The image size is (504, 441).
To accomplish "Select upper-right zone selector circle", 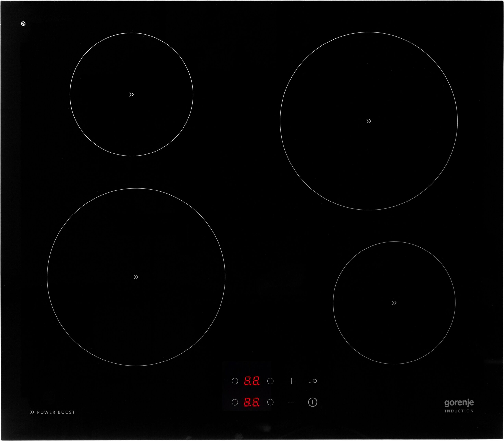I will click(270, 381).
